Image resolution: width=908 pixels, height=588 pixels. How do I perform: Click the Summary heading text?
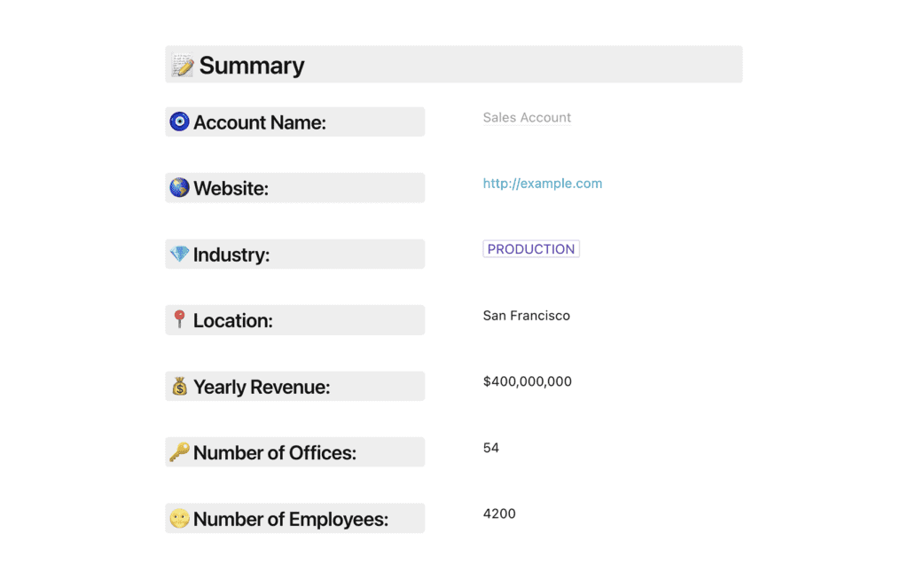point(252,66)
